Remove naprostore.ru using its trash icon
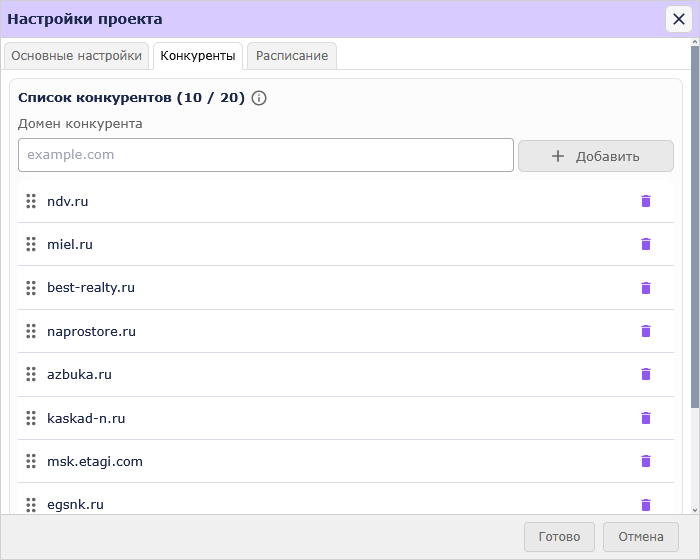700x560 pixels. 646,331
